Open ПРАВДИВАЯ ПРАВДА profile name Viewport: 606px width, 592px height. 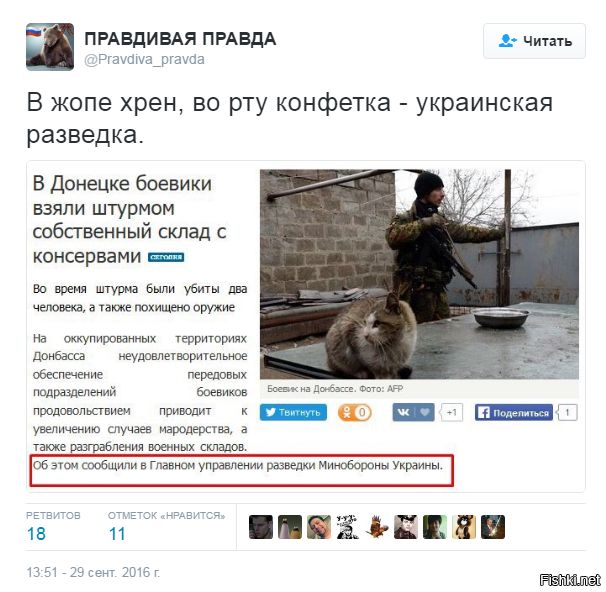(x=180, y=39)
